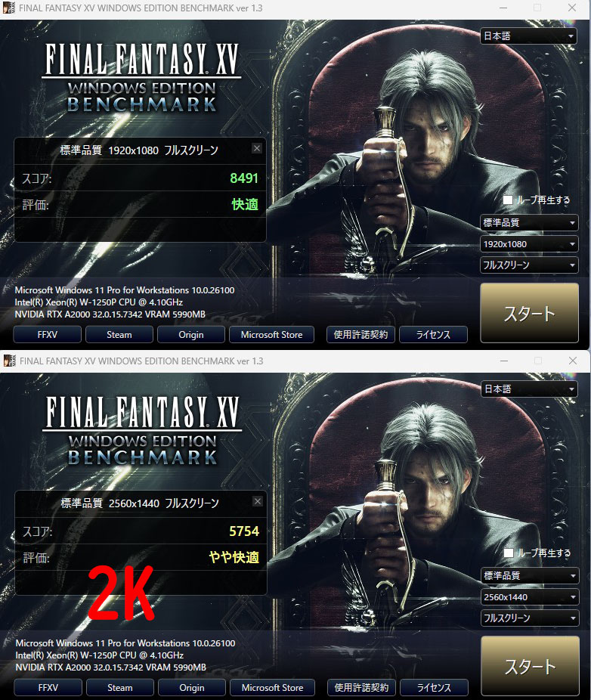Close the 1920x1080 score result panel

coord(257,148)
